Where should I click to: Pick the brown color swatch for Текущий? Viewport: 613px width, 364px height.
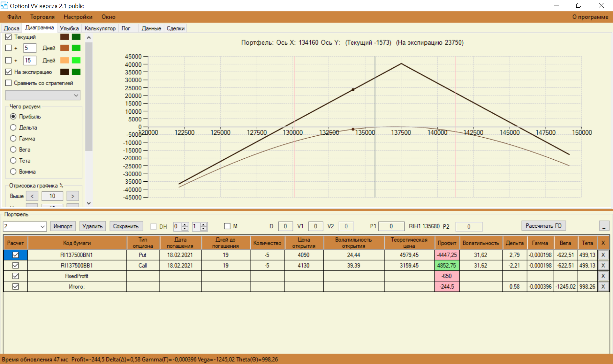64,37
